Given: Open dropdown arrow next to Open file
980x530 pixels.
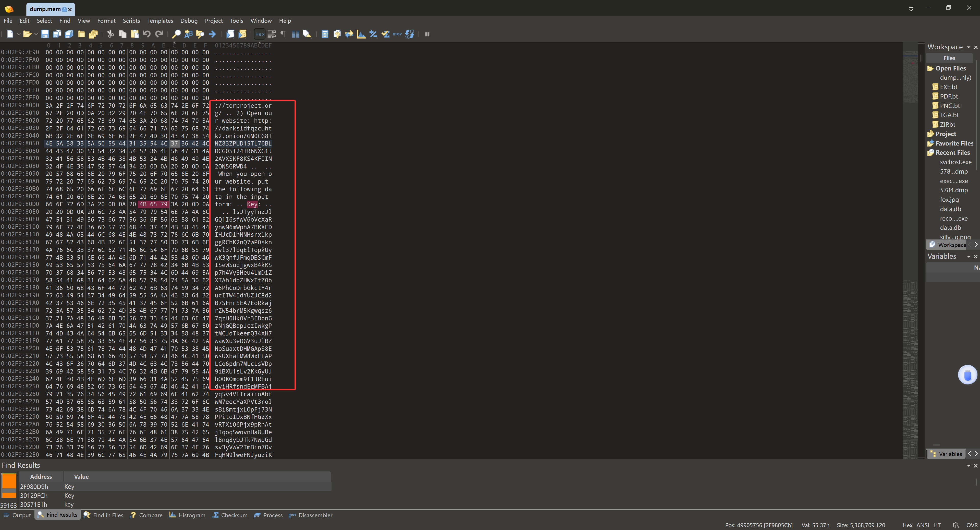Looking at the screenshot, I should click(36, 34).
